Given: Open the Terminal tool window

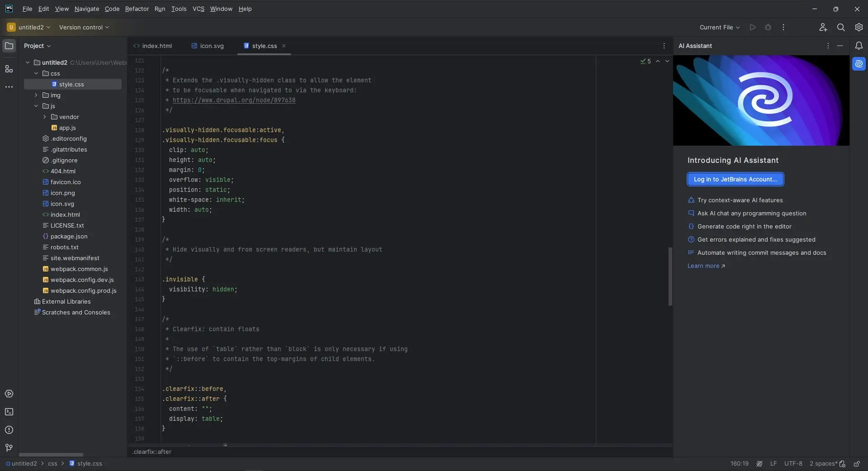Looking at the screenshot, I should (9, 412).
